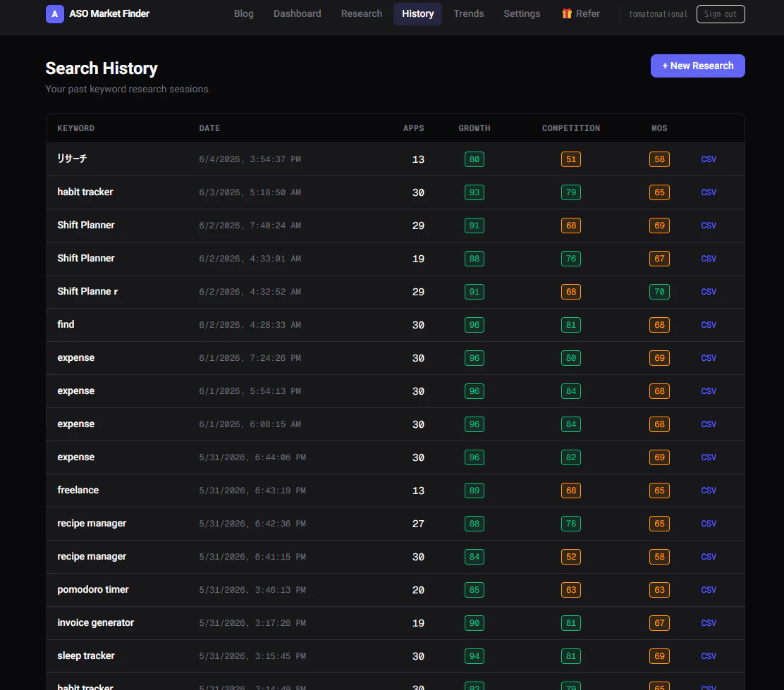Open the invoice generator keyword
The width and height of the screenshot is (784, 690).
[95, 622]
